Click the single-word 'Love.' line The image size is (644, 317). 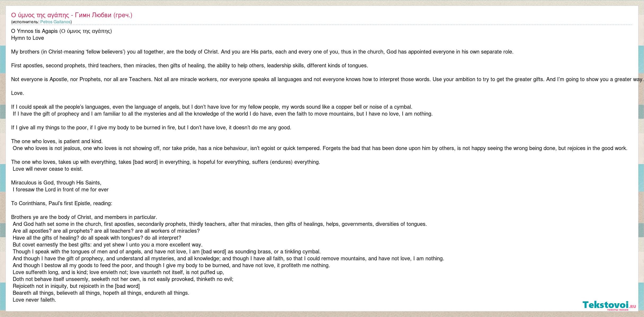coord(17,93)
